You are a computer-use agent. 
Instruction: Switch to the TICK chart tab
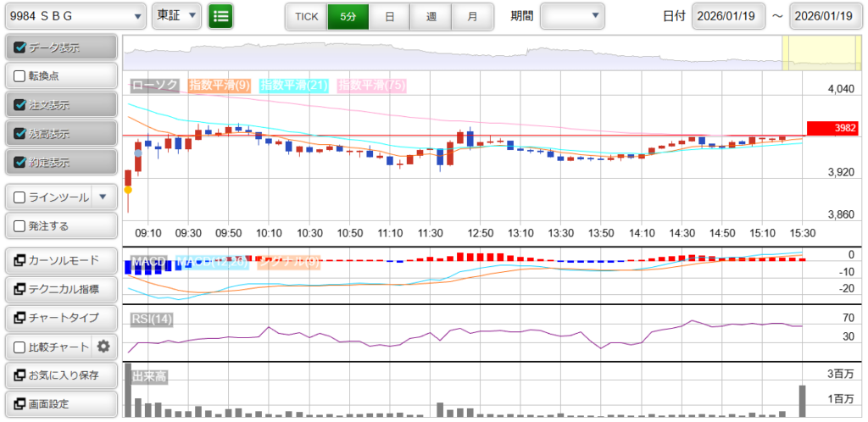pos(306,16)
